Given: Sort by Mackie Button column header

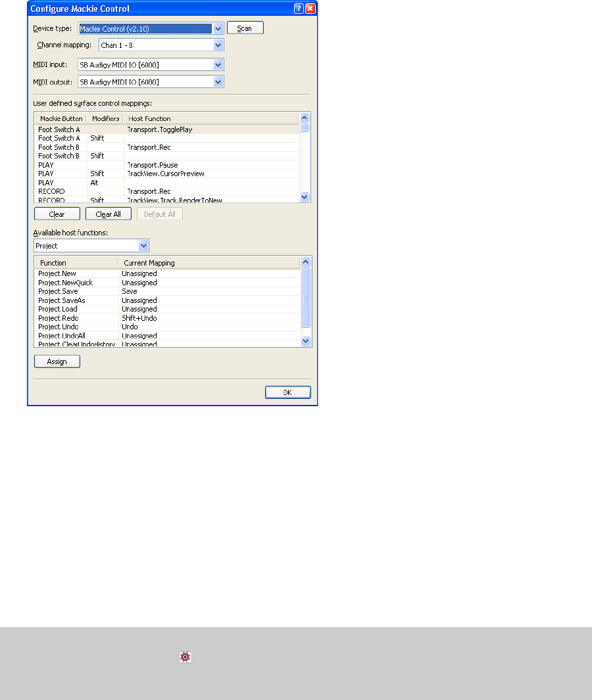Looking at the screenshot, I should [x=61, y=118].
